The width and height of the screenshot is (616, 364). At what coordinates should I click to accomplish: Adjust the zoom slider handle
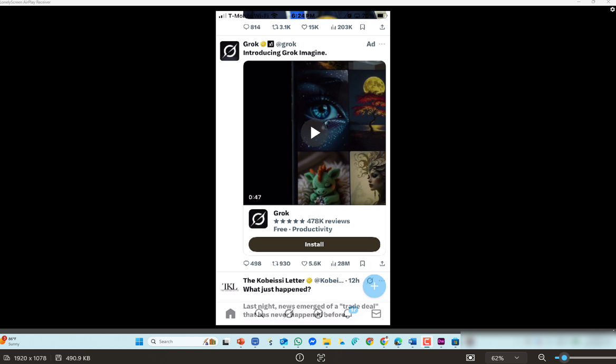(x=564, y=358)
